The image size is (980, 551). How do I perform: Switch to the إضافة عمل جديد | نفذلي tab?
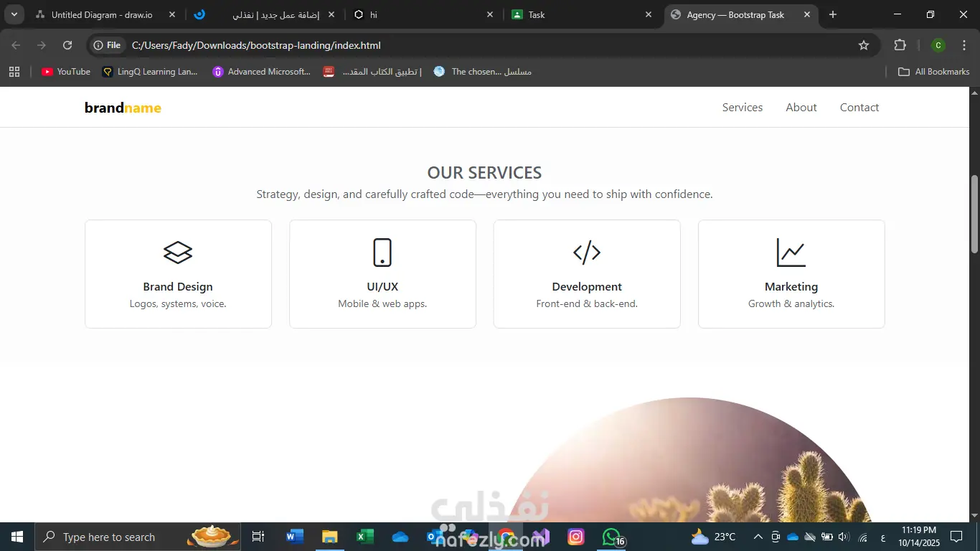pyautogui.click(x=265, y=14)
